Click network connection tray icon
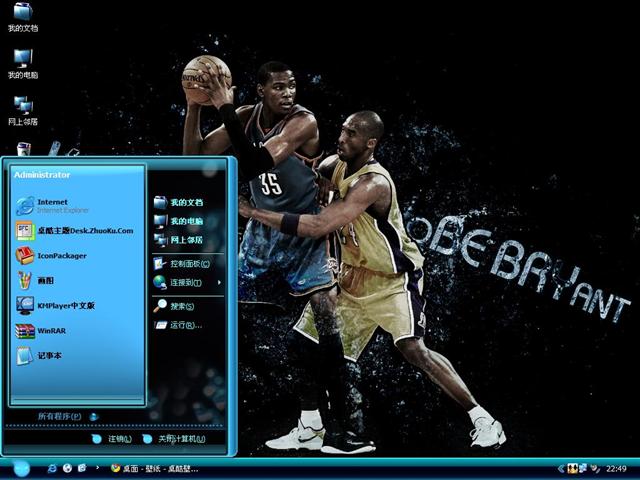 [583, 469]
